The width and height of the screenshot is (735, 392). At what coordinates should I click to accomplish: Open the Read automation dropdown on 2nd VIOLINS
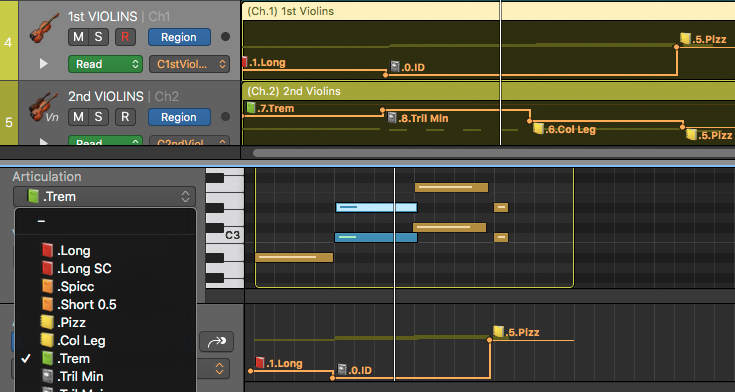[x=105, y=141]
